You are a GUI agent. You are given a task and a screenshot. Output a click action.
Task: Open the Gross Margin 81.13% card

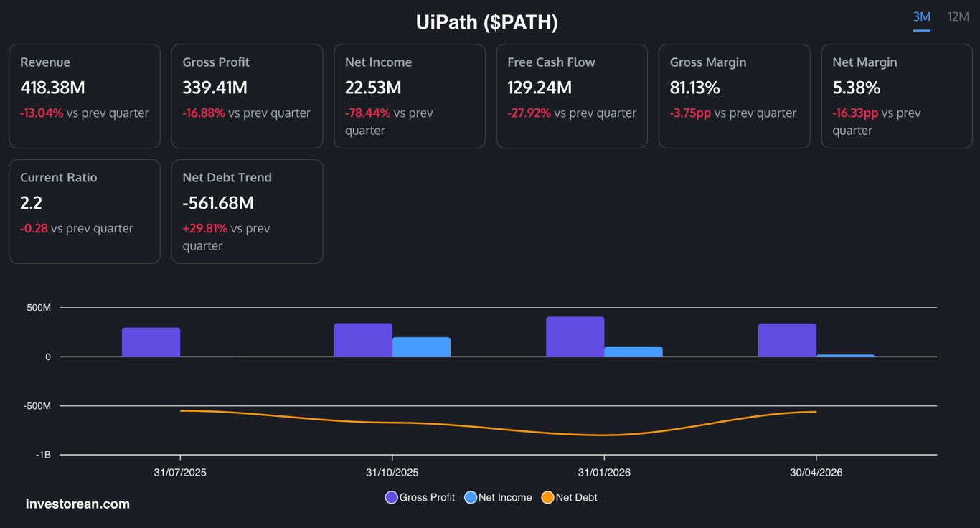tap(735, 96)
